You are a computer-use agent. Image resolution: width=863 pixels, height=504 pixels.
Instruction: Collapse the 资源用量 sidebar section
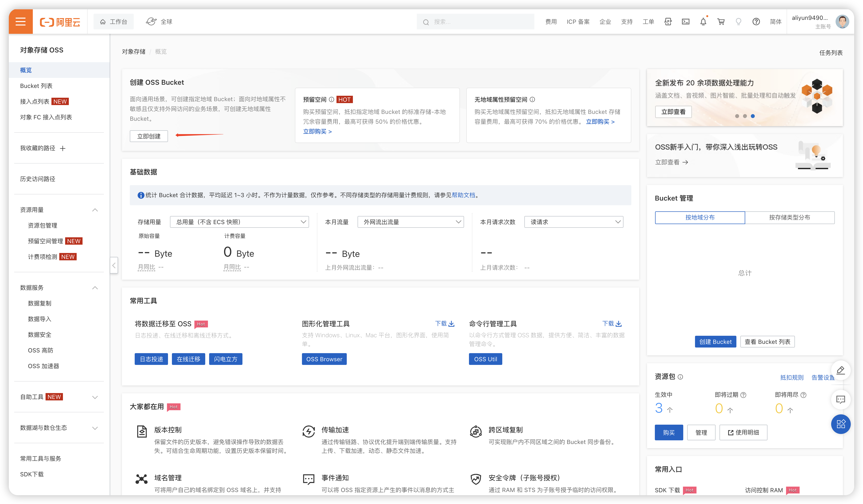tap(95, 210)
